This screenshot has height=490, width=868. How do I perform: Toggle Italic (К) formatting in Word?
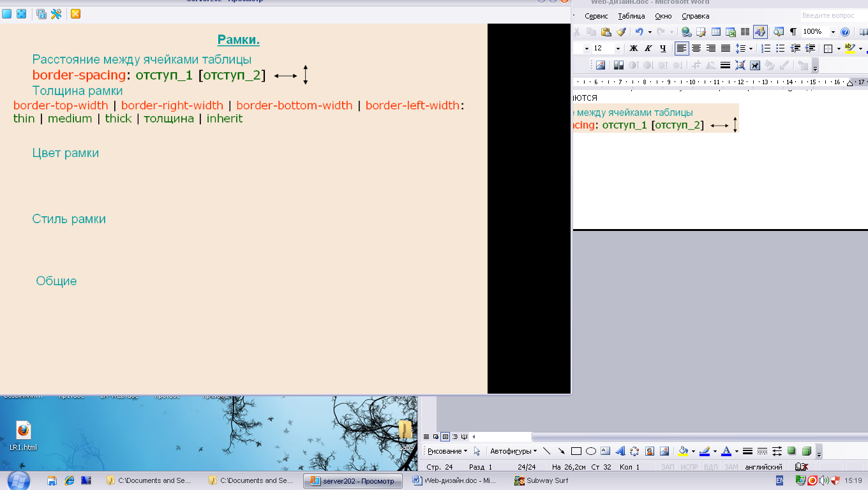click(648, 48)
